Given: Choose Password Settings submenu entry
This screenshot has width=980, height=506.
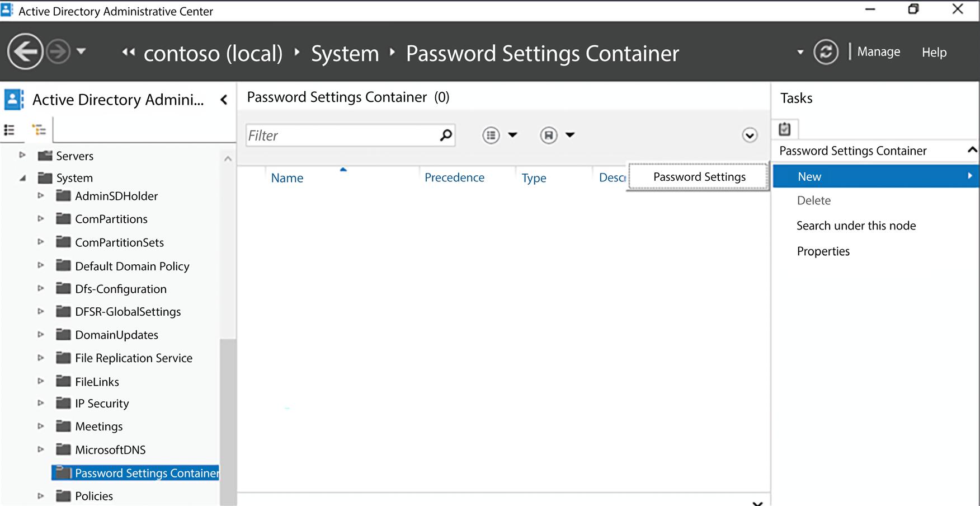Looking at the screenshot, I should click(699, 177).
